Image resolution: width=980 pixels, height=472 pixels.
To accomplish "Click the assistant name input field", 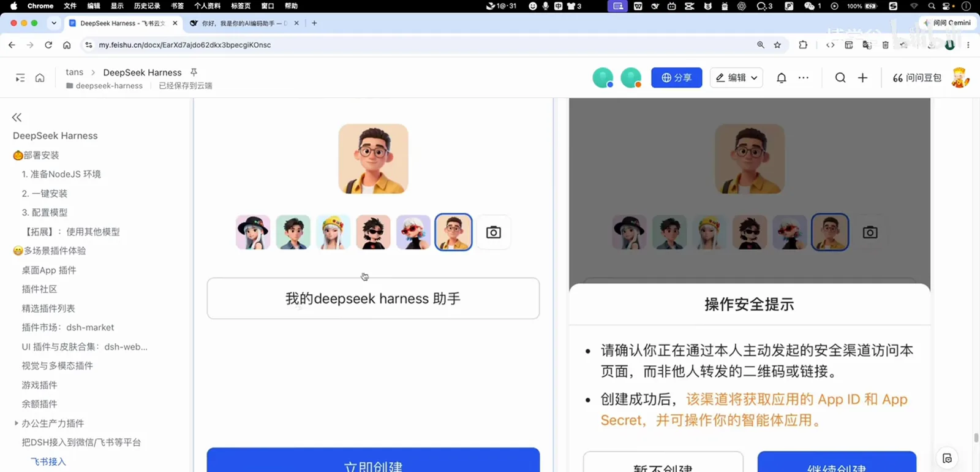I will click(373, 299).
